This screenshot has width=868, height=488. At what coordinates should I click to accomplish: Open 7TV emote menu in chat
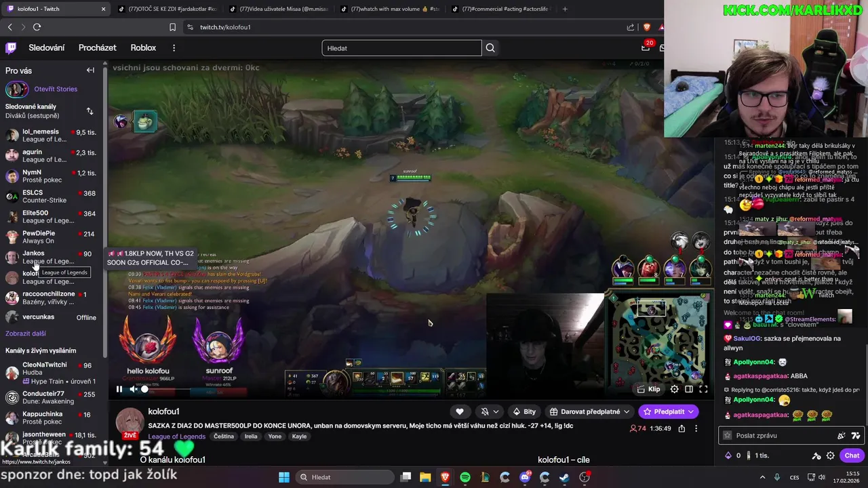(x=856, y=435)
